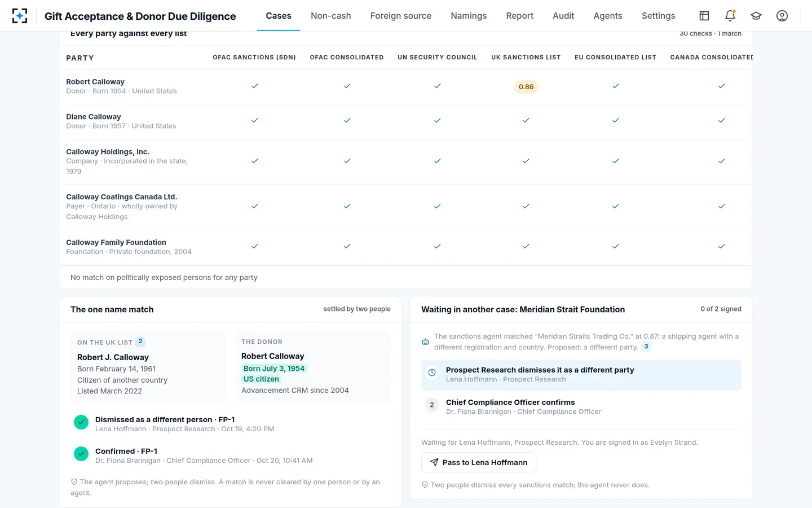Open the layout panel icon
812x508 pixels.
click(704, 16)
